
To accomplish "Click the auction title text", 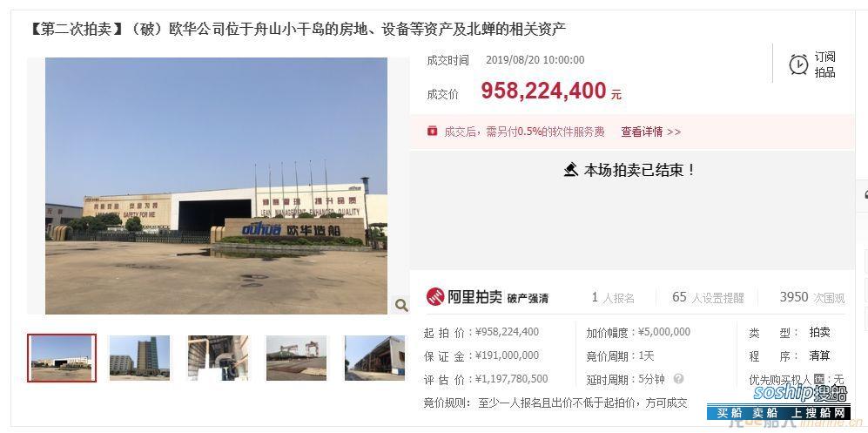I will coord(297,30).
